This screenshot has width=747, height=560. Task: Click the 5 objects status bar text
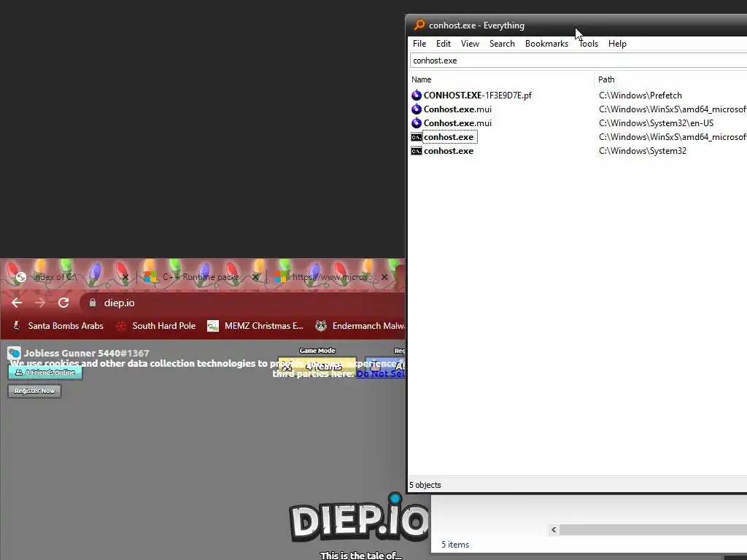click(x=425, y=485)
